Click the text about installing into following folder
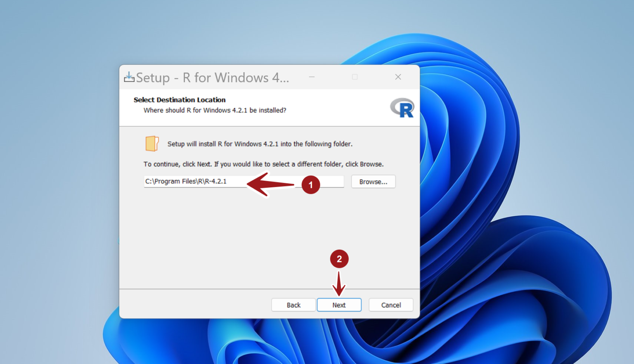 point(260,144)
